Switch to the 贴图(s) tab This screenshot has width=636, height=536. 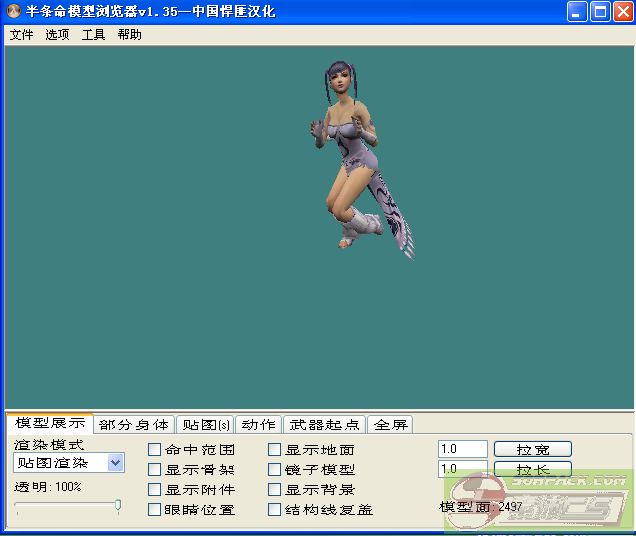tap(205, 425)
